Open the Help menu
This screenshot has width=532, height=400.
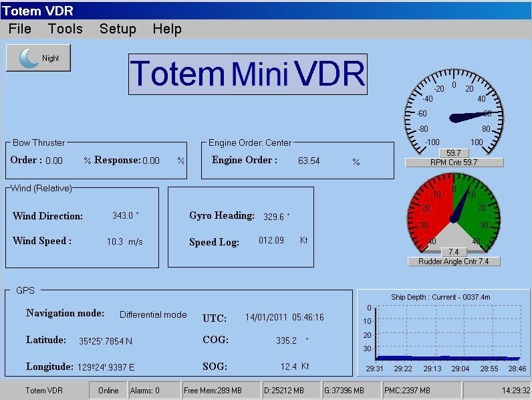click(x=167, y=29)
